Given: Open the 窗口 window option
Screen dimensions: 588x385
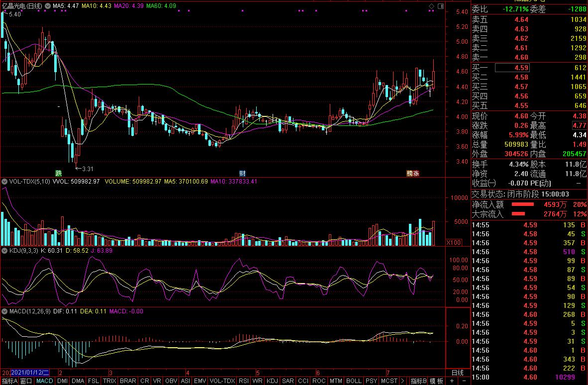Looking at the screenshot, I should [x=26, y=381].
